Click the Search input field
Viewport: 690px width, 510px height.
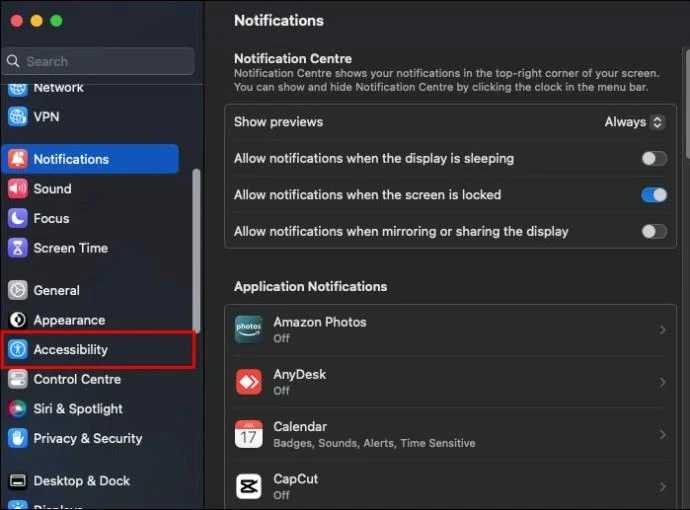[x=99, y=61]
